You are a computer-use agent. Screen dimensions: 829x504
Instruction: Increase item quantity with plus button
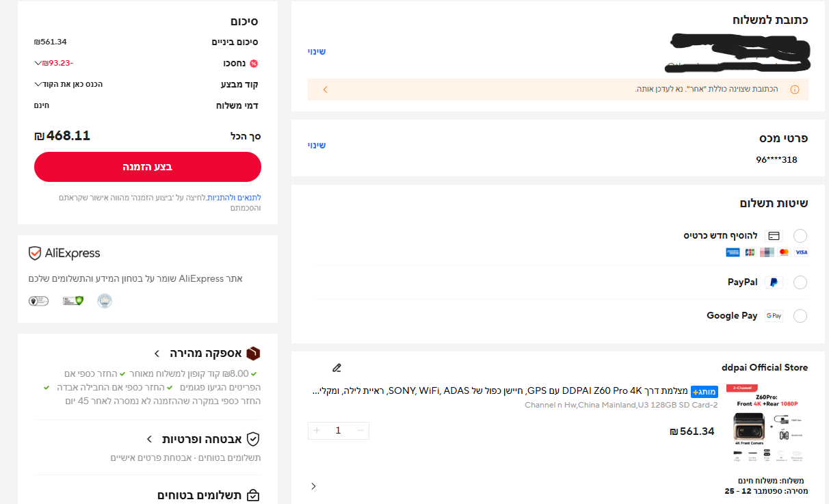pos(317,430)
